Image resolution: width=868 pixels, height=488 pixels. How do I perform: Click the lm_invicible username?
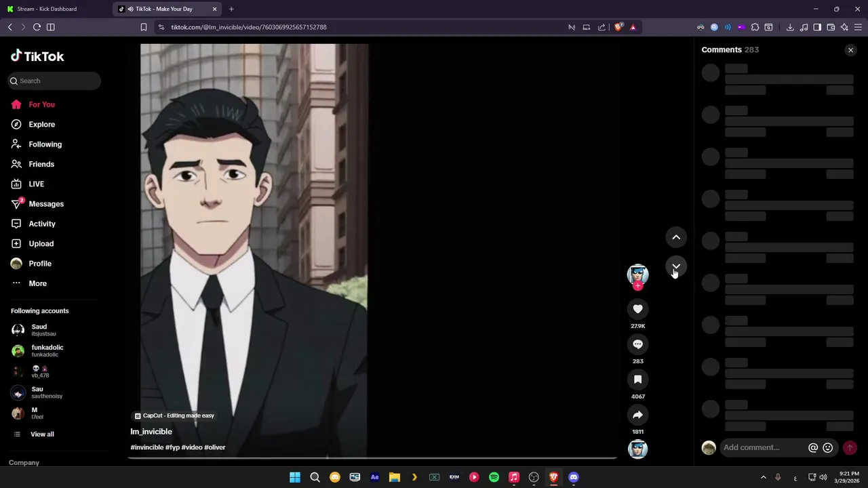pos(151,432)
